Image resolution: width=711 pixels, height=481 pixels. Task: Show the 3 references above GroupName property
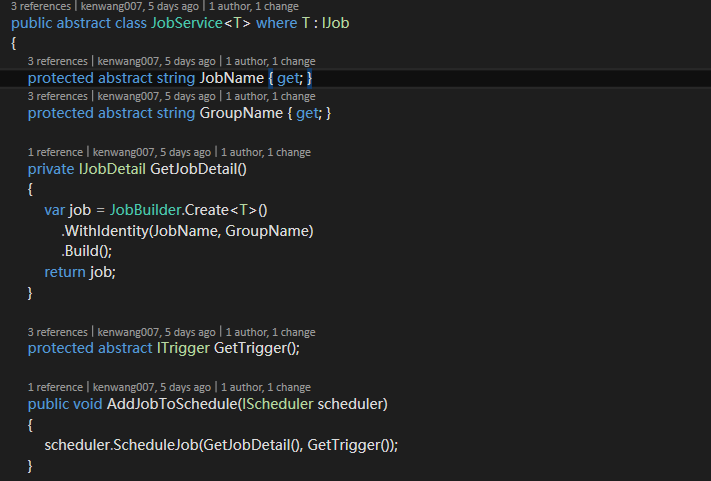58,96
